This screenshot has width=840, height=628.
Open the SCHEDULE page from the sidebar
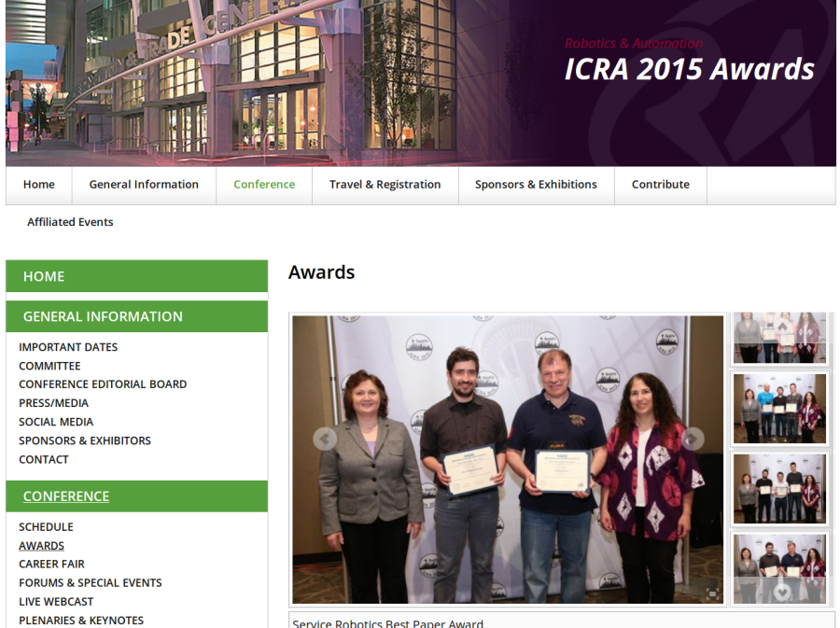(46, 526)
